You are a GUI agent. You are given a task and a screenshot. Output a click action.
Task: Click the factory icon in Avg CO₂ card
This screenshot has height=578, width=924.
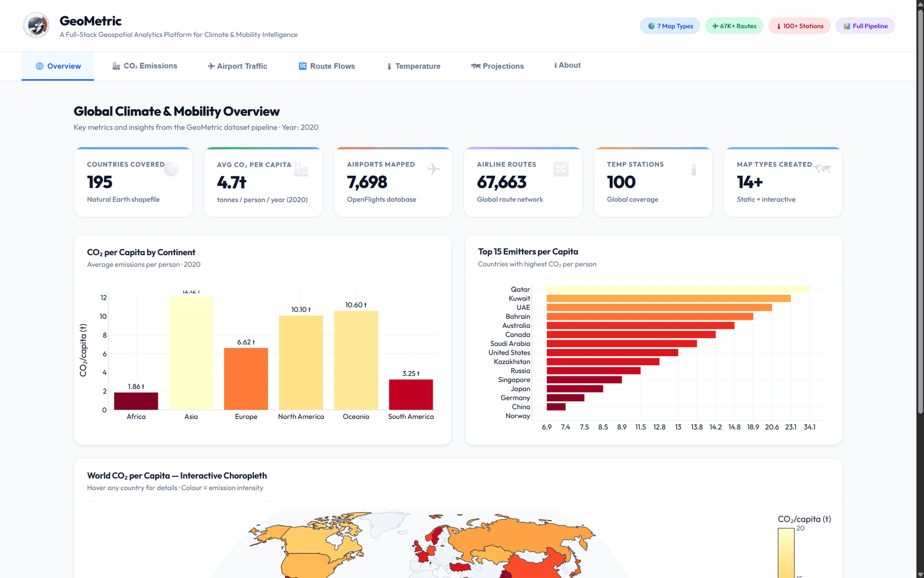(301, 169)
